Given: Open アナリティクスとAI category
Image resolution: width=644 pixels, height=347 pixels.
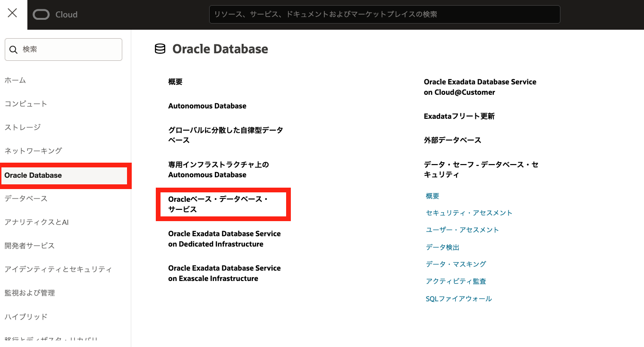Looking at the screenshot, I should pos(36,222).
